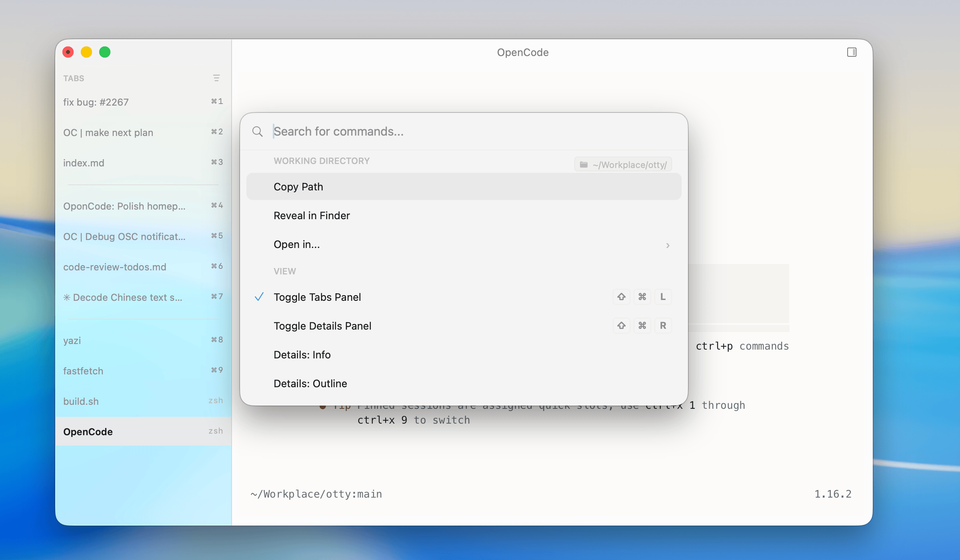The height and width of the screenshot is (560, 960).
Task: Switch to the fix bug: #2267 tab
Action: point(143,102)
